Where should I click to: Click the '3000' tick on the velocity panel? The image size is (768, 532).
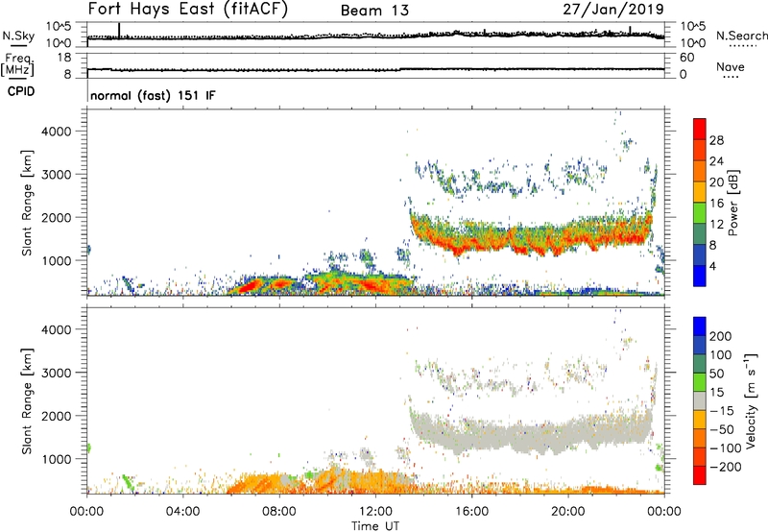(x=57, y=373)
